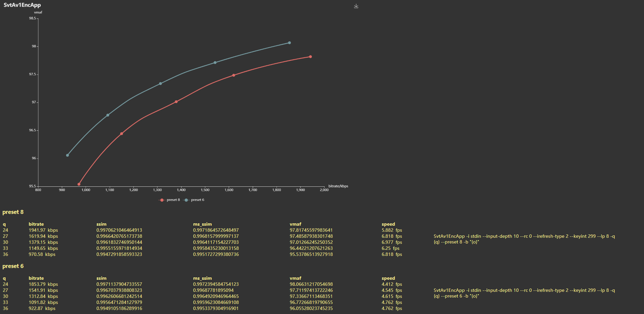Viewport: 644px width, 314px height.
Task: Select ms_ssim value 0.9951727299380736
Action: click(216, 254)
